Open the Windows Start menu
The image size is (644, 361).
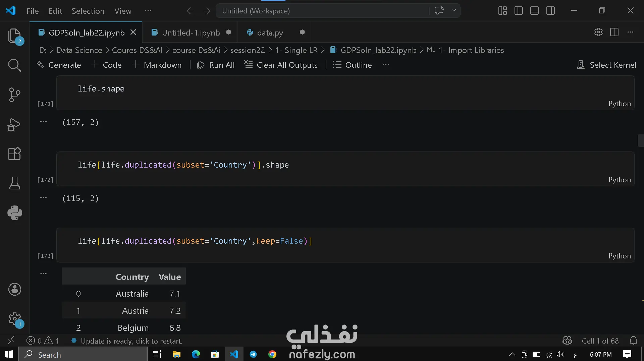[x=9, y=354]
